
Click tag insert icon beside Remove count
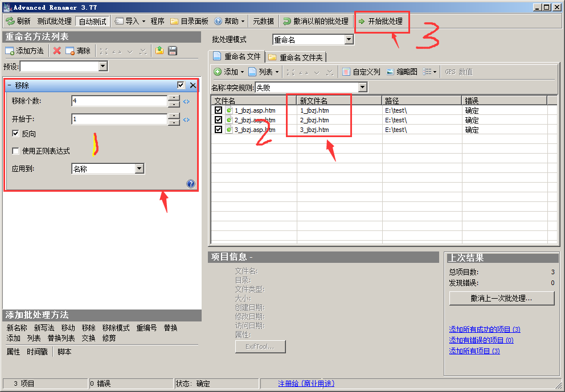[186, 101]
